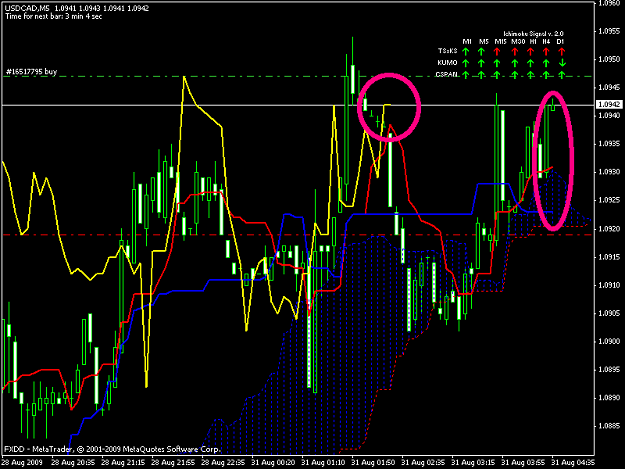
Task: Click the M30 timeframe column header
Action: pos(518,41)
